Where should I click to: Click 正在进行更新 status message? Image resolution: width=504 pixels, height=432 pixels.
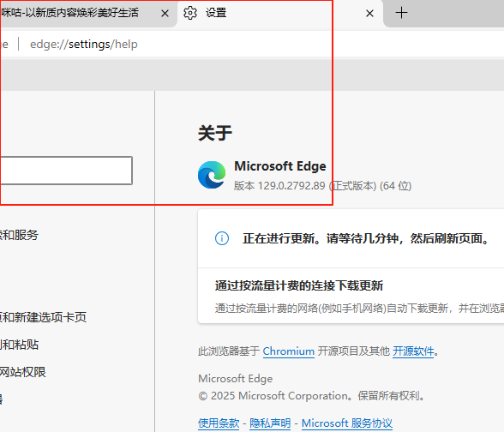(x=367, y=238)
